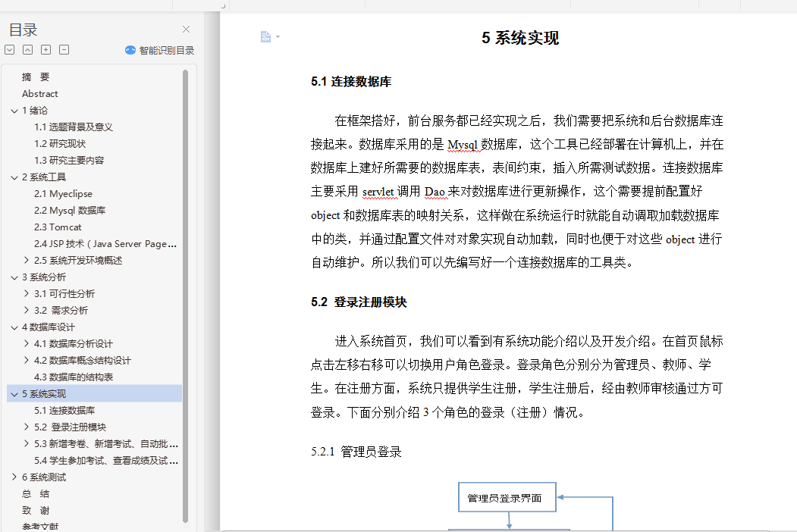
Task: Click the 5.2 登录注册模块 document heading
Action: tap(359, 302)
